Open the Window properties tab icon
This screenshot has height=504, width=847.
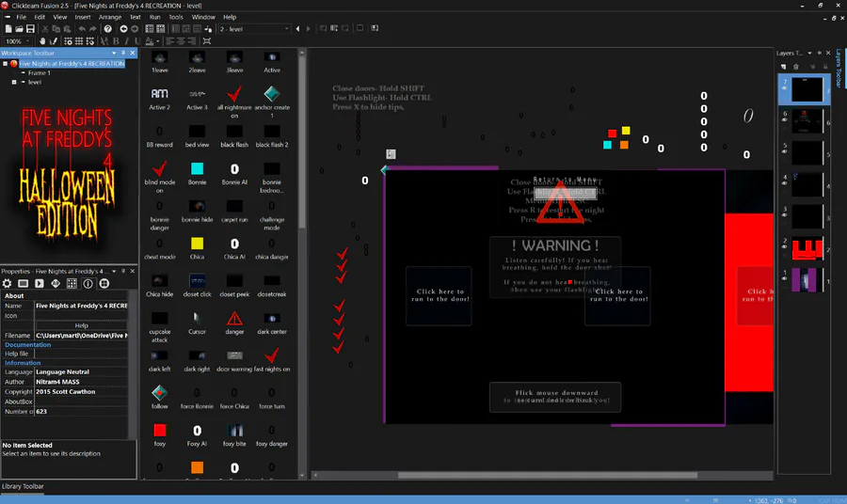coord(24,283)
